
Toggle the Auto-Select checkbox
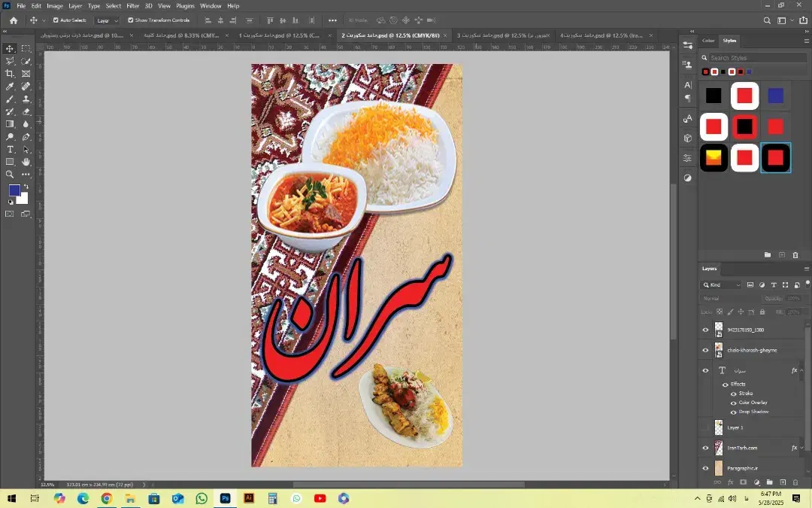coord(56,20)
